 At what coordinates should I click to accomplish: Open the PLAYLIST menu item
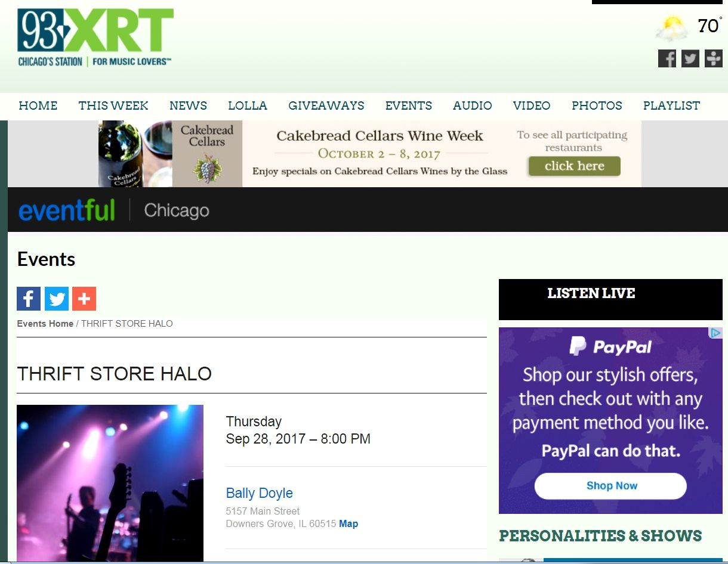point(671,106)
